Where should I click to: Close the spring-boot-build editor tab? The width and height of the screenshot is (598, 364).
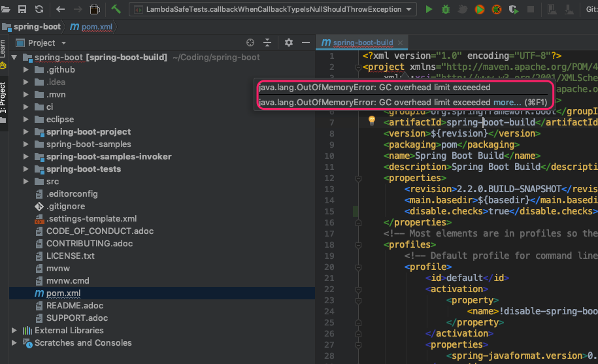tap(400, 42)
